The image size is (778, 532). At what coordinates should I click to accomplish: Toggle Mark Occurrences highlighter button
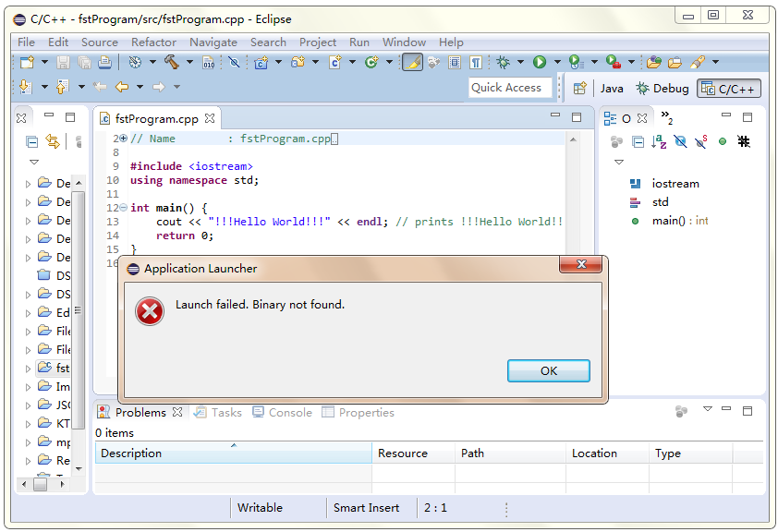(412, 62)
